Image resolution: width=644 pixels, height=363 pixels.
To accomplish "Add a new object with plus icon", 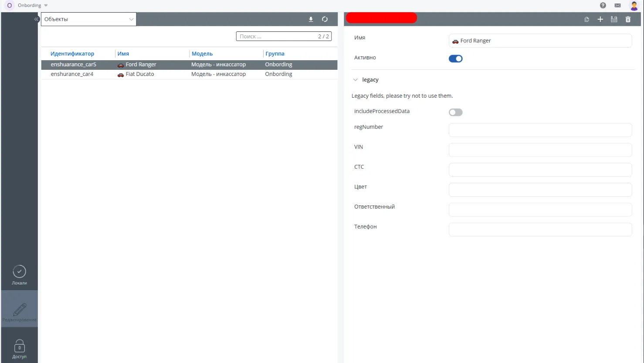I will tap(600, 19).
